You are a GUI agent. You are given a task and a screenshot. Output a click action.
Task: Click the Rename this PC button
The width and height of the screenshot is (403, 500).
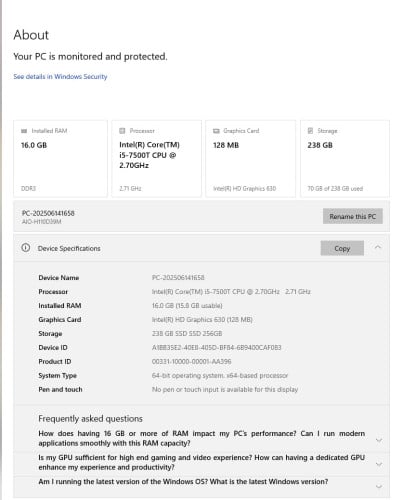pyautogui.click(x=353, y=216)
